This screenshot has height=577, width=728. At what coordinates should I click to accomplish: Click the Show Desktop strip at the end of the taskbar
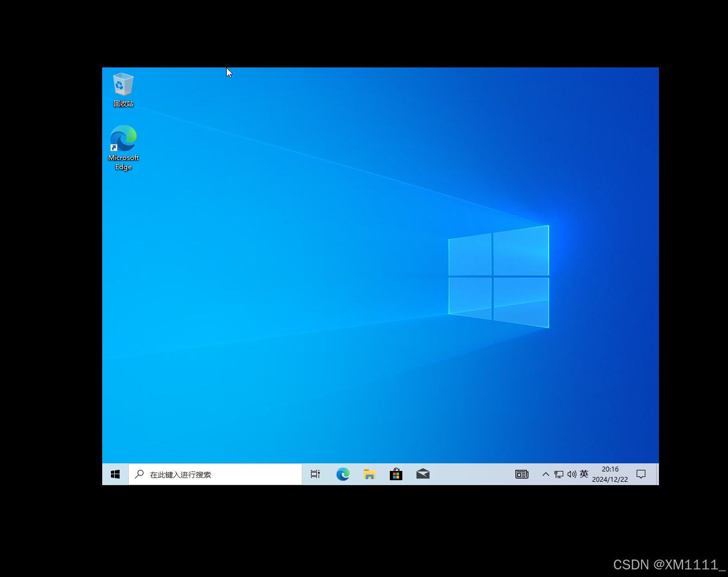click(x=657, y=474)
